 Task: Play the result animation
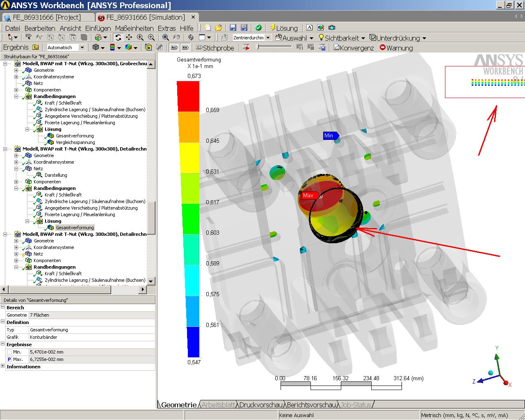pos(246,48)
